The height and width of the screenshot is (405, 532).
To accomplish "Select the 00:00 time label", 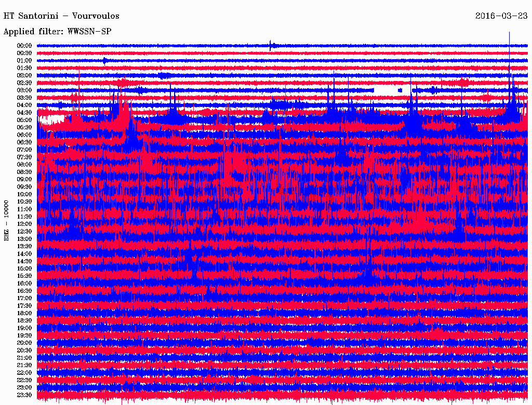I will point(24,46).
